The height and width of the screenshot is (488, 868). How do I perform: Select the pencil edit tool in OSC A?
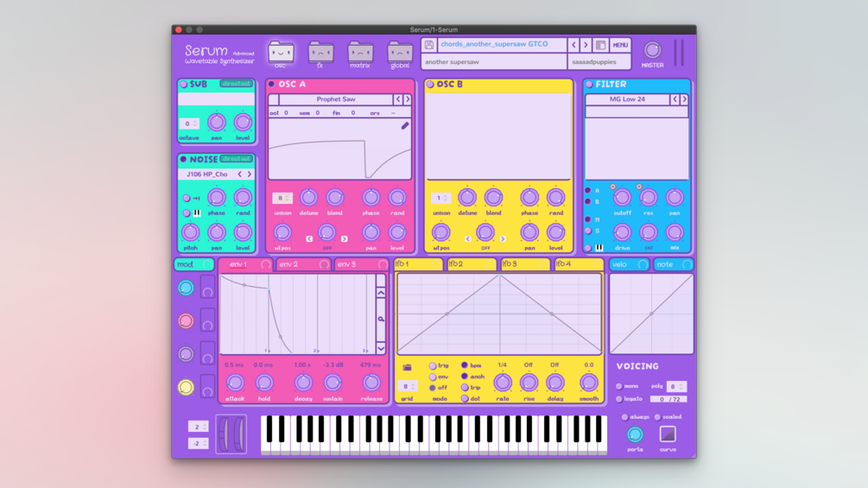[x=405, y=125]
